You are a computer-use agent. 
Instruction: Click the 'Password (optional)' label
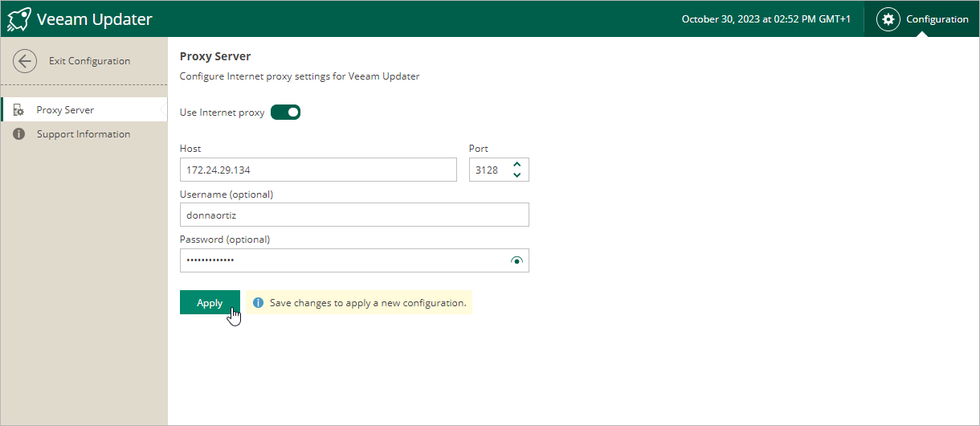coord(225,240)
